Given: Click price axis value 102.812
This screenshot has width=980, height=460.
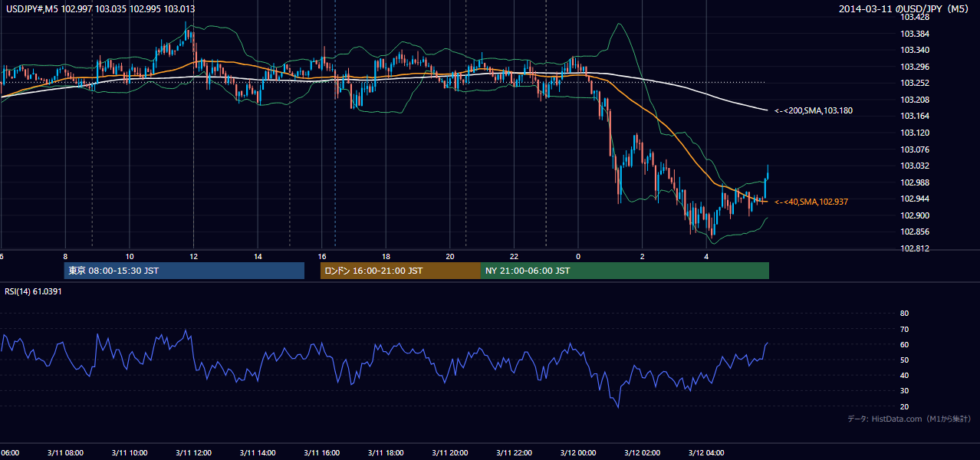Looking at the screenshot, I should 915,248.
